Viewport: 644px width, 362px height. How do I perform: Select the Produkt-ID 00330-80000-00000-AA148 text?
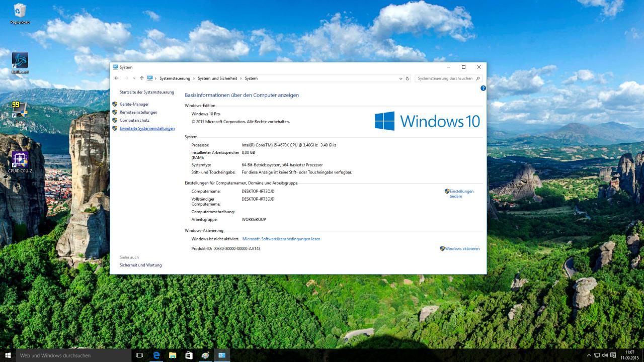point(226,248)
